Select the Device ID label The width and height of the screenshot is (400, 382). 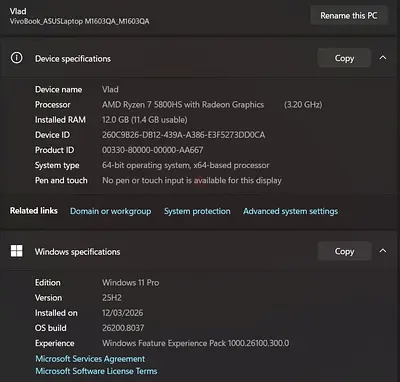click(x=52, y=135)
